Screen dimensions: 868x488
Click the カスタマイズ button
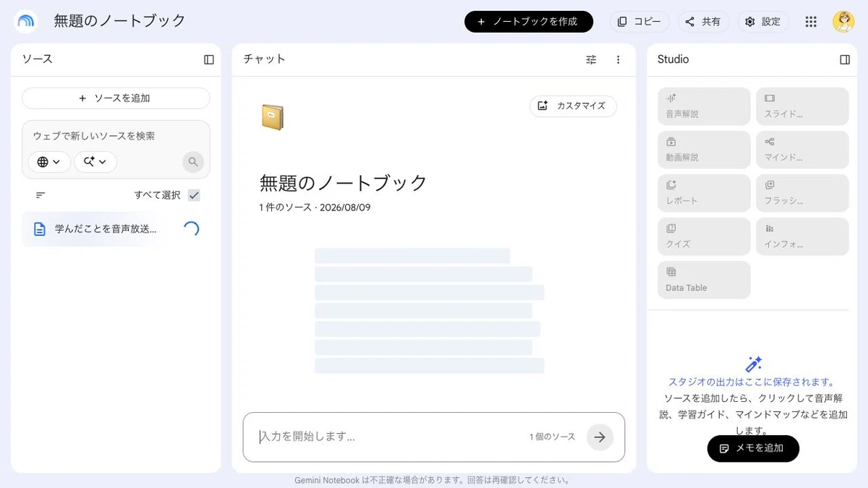coord(573,106)
